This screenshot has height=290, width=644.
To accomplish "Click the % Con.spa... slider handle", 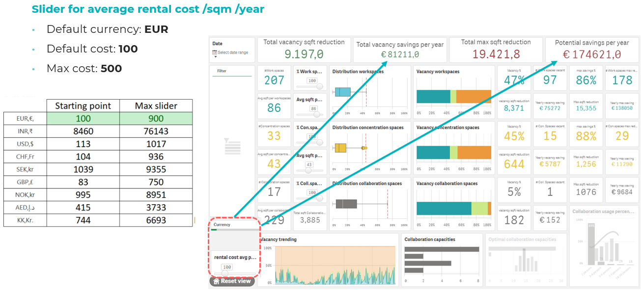I will [x=320, y=142].
